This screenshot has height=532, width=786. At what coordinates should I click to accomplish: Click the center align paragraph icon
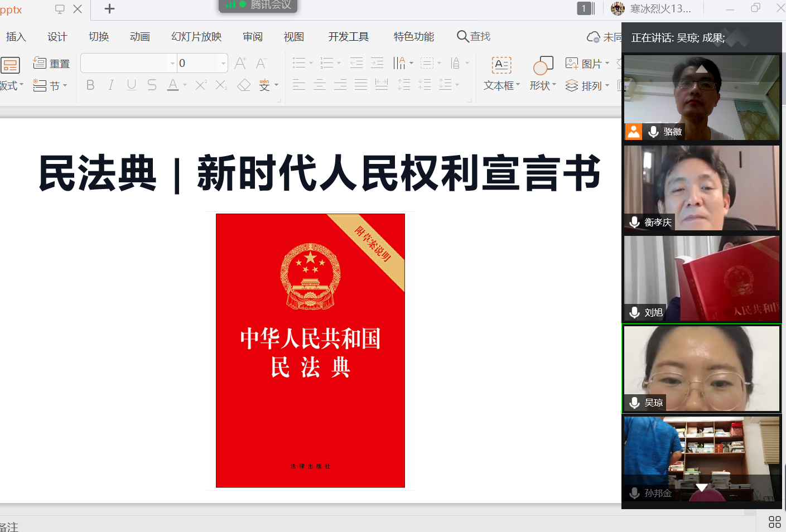320,85
